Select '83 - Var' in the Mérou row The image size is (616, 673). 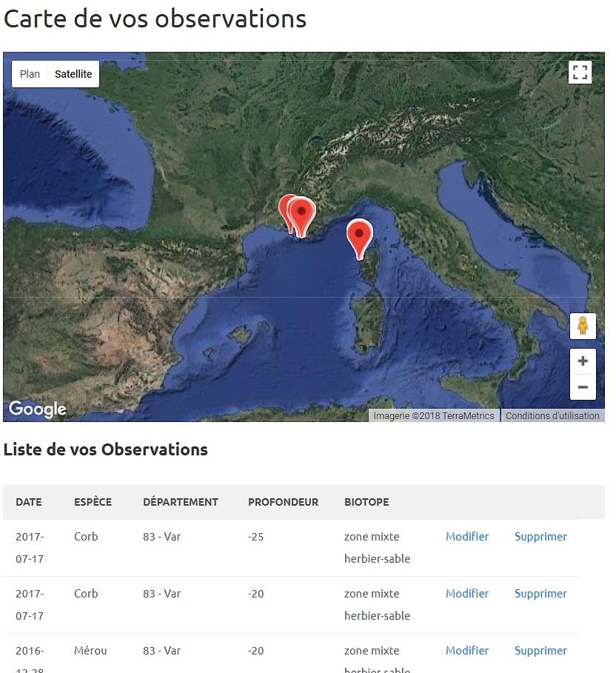[162, 651]
